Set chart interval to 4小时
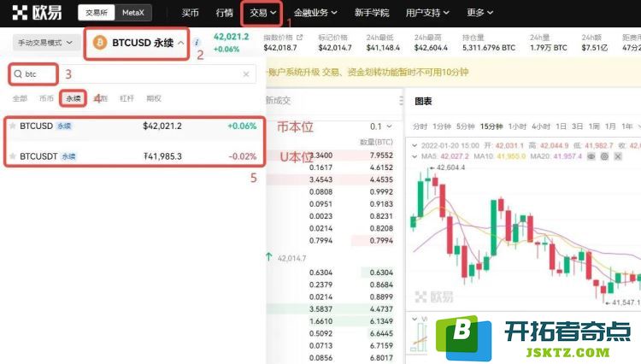This screenshot has height=364, width=641. pyautogui.click(x=541, y=126)
